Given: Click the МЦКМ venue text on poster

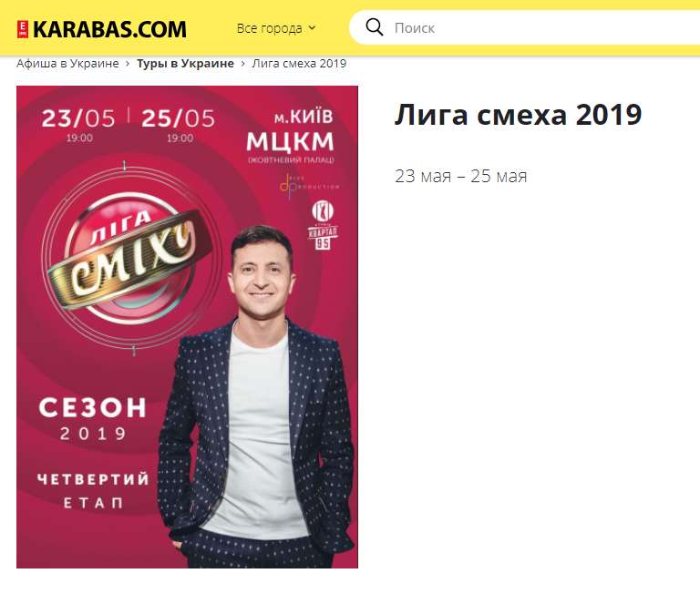Looking at the screenshot, I should pyautogui.click(x=290, y=142).
